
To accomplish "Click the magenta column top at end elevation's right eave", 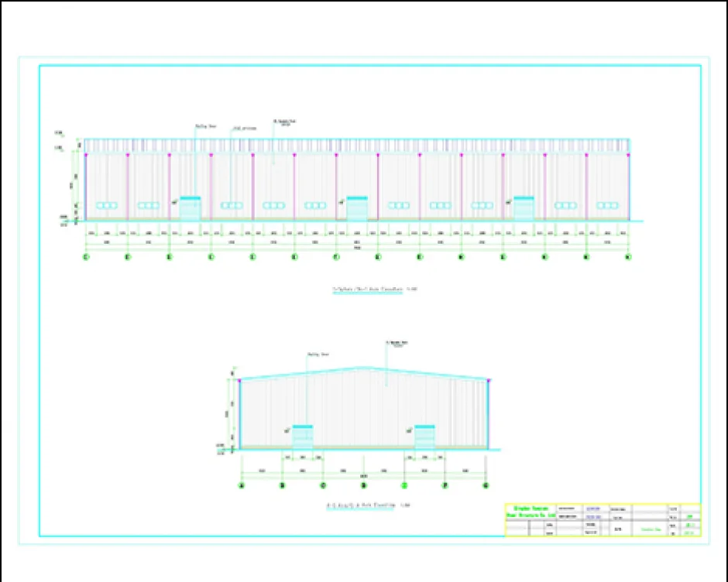I will (488, 380).
